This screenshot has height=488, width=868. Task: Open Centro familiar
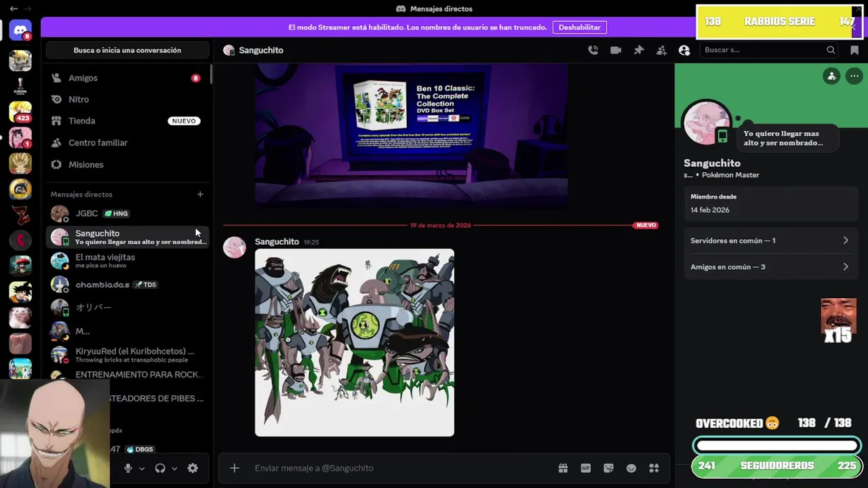point(127,143)
